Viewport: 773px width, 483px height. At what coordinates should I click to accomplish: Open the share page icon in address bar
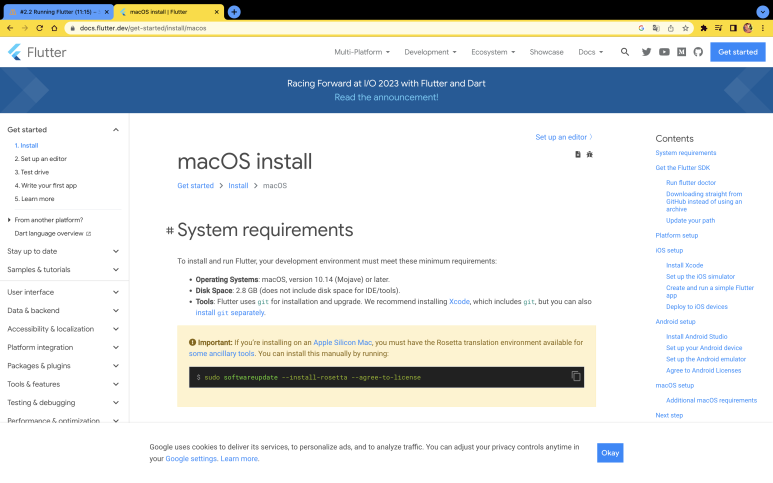point(670,28)
